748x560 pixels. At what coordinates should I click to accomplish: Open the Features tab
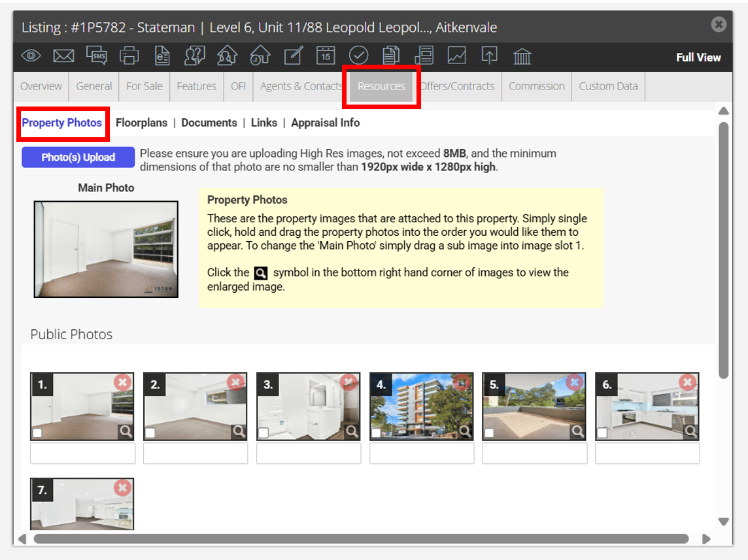pos(197,86)
